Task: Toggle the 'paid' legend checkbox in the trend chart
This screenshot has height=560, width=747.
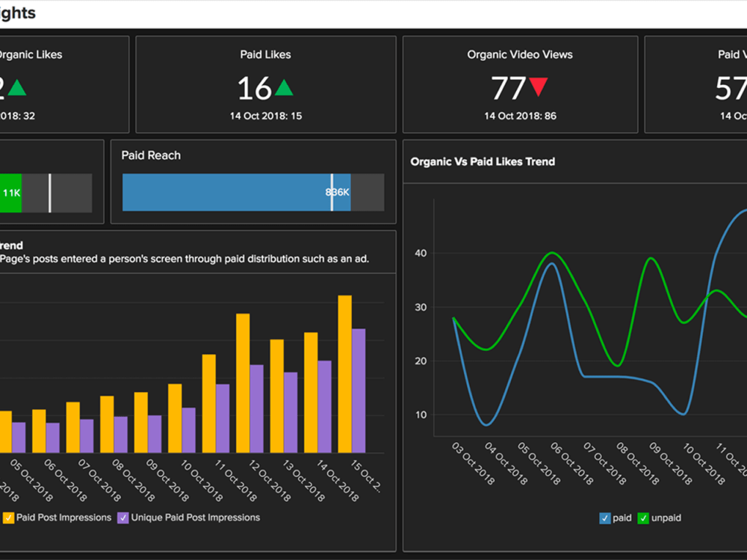Action: 604,517
